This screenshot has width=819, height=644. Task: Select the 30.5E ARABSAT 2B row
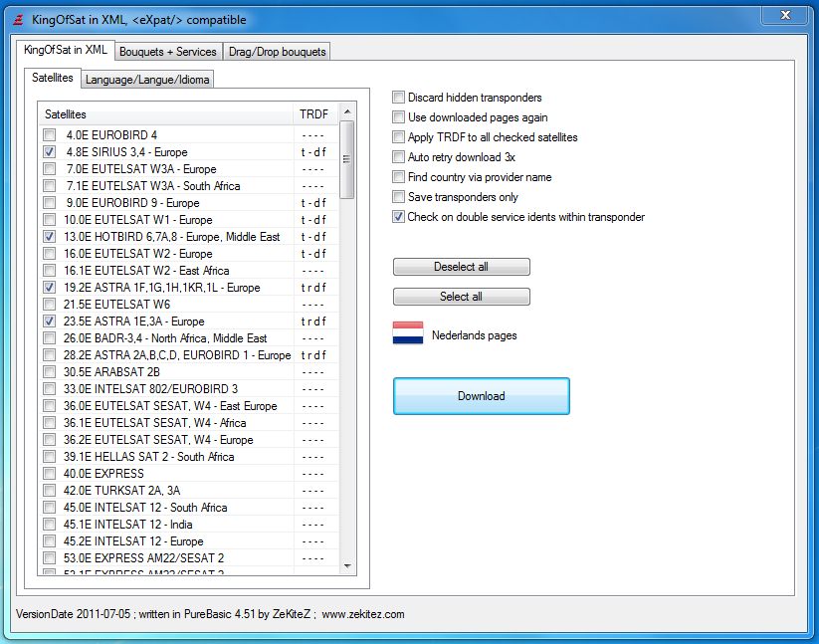(188, 372)
